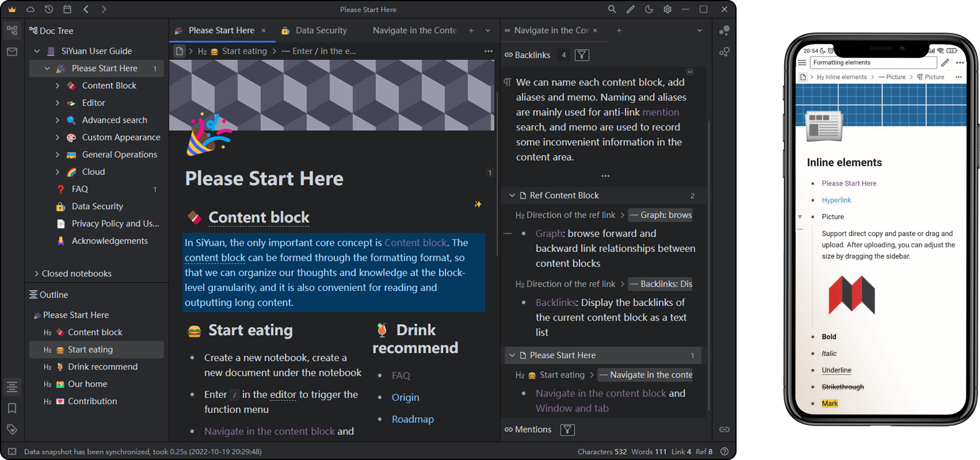Click the inbox mail icon in left dock
The width and height of the screenshot is (980, 460).
12,52
